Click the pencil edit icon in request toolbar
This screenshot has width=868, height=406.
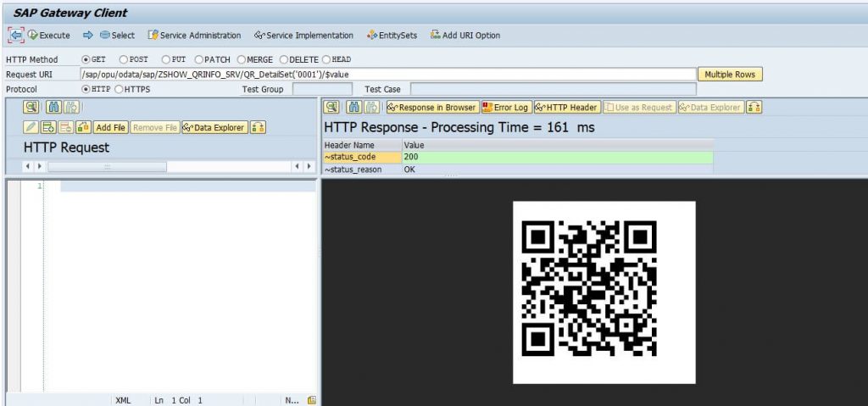(31, 127)
